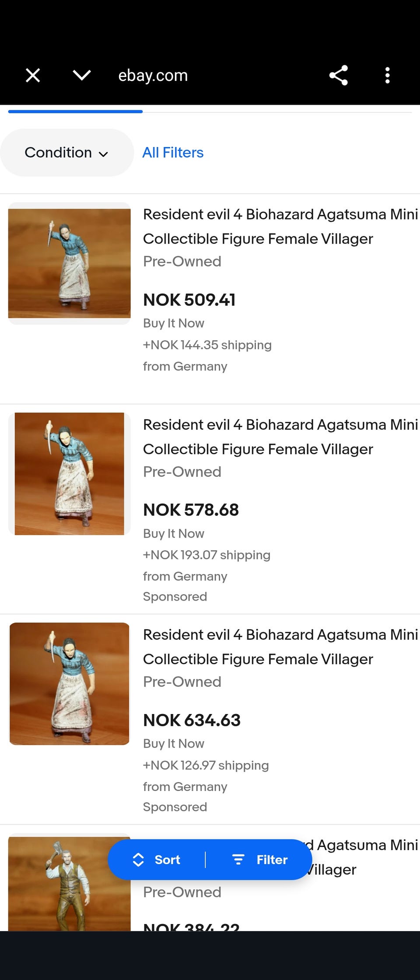Click the filter lines icon
The height and width of the screenshot is (980, 420).
tap(238, 860)
